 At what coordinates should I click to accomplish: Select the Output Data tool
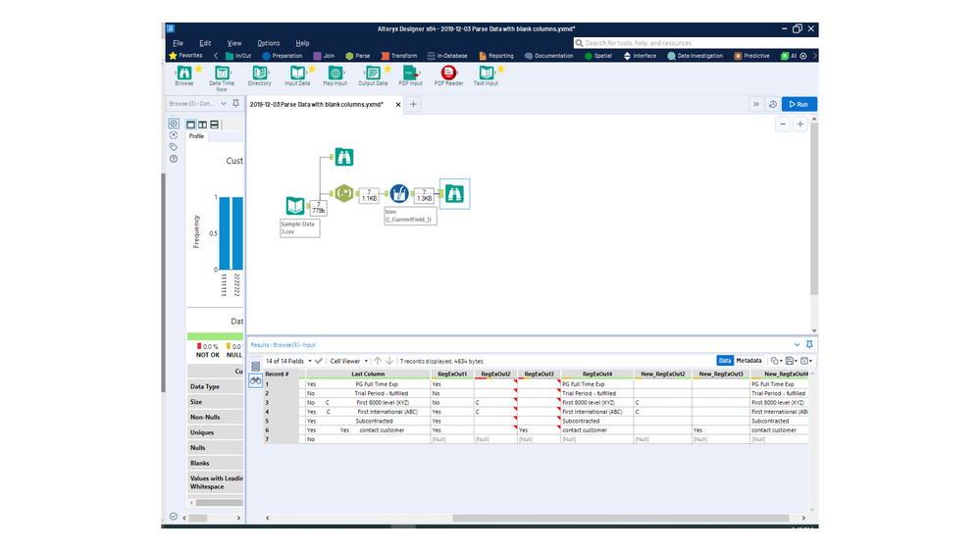click(373, 75)
